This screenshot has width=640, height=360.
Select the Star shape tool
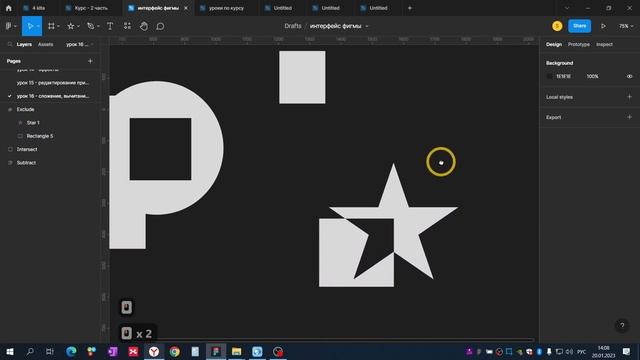pyautogui.click(x=71, y=26)
